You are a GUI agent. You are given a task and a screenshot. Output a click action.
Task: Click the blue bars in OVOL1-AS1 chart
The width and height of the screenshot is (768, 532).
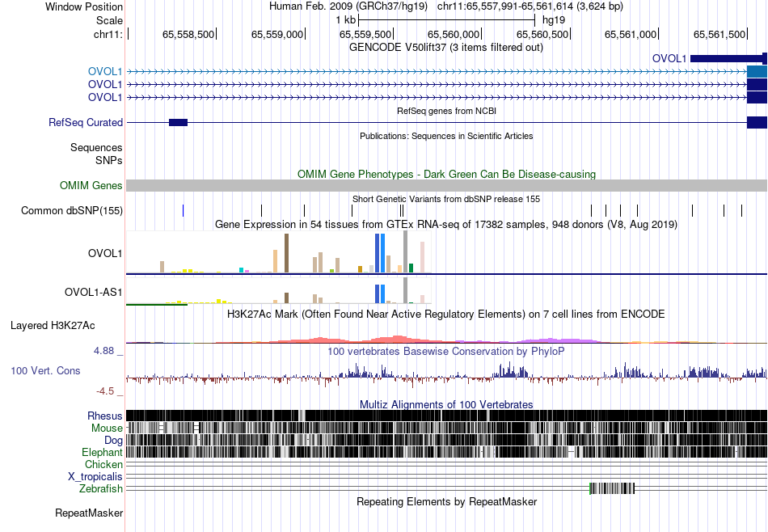coord(380,294)
